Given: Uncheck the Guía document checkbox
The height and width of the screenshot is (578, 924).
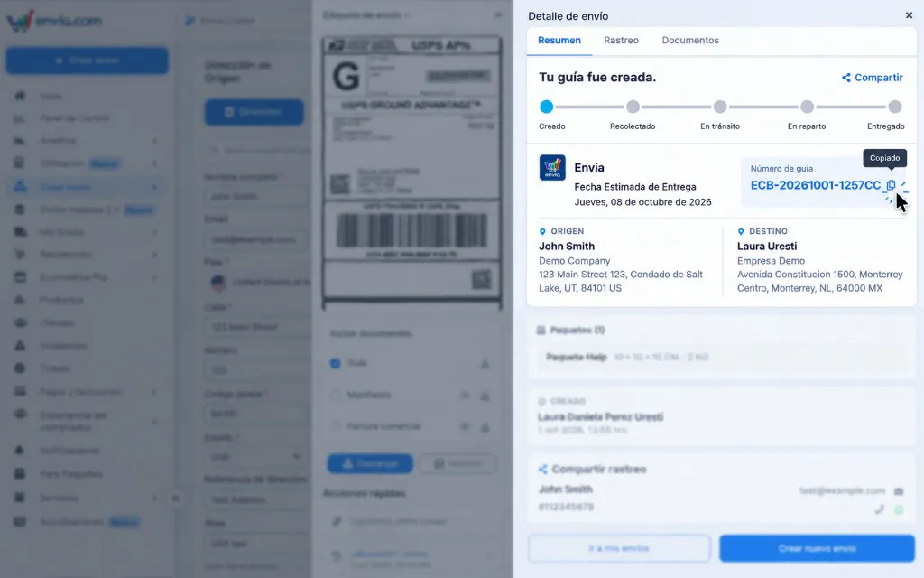Looking at the screenshot, I should pyautogui.click(x=336, y=363).
